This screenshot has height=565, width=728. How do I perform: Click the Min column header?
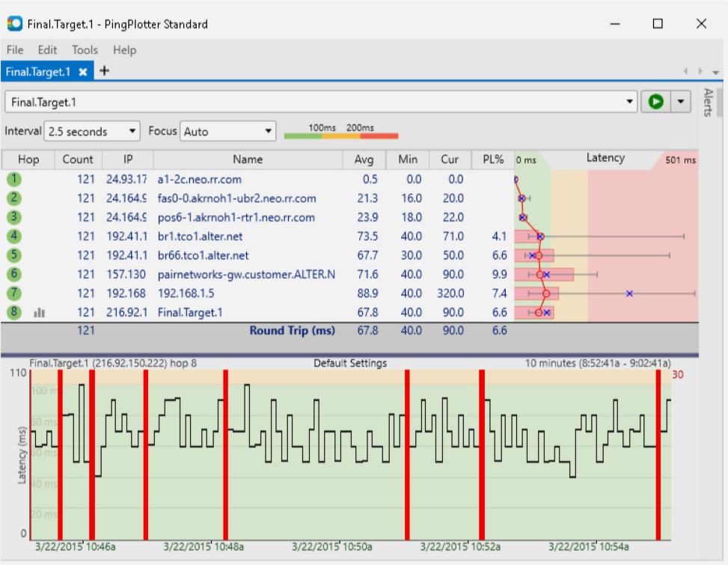tap(408, 159)
